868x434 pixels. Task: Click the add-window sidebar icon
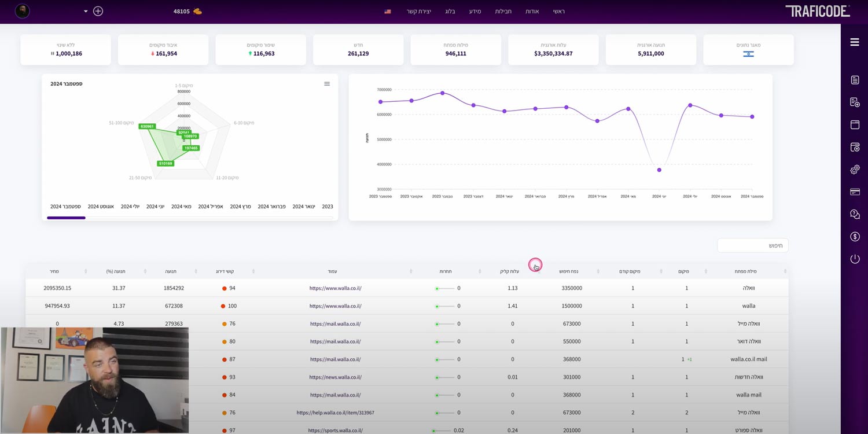(x=855, y=148)
